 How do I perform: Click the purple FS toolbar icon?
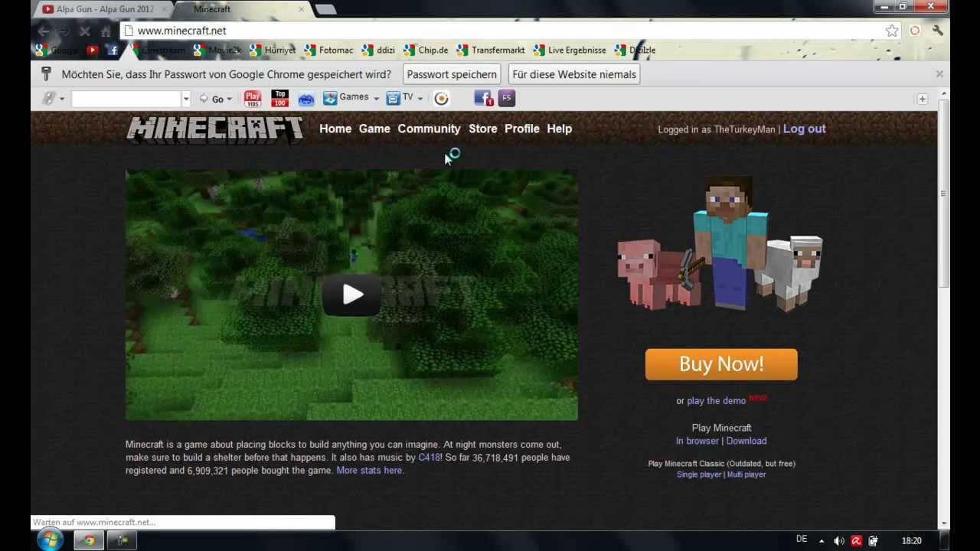coord(506,98)
